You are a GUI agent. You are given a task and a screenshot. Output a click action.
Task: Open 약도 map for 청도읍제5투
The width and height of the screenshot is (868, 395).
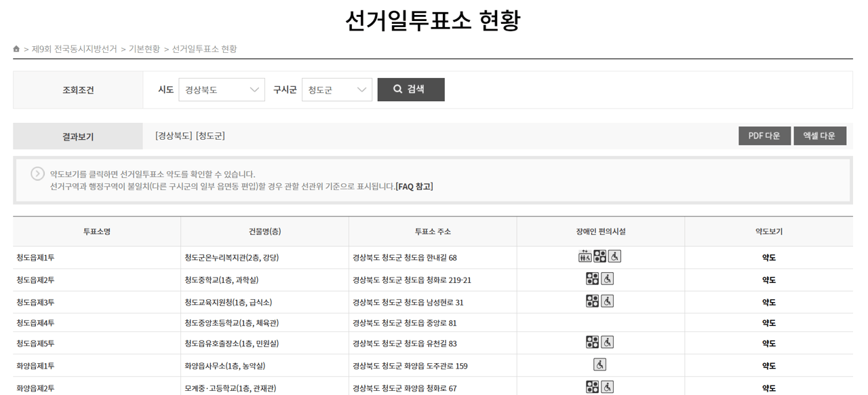(x=769, y=343)
